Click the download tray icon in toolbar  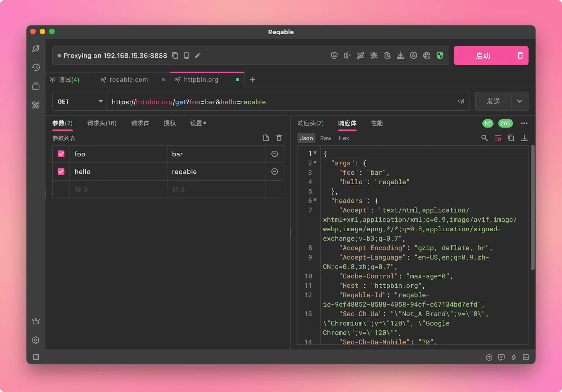point(400,55)
